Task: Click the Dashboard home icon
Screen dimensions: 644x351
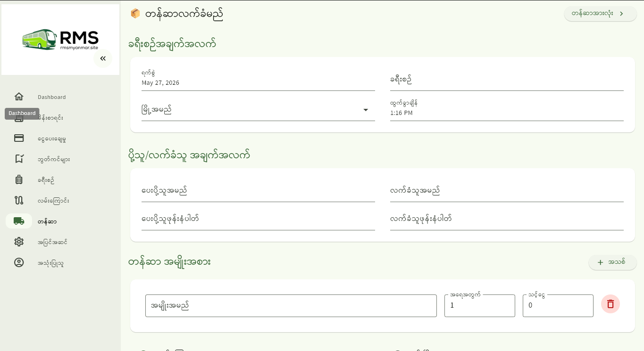Action: pos(19,97)
